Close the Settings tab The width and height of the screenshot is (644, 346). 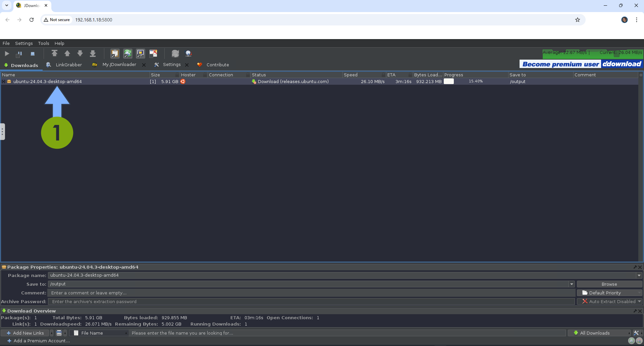(187, 65)
